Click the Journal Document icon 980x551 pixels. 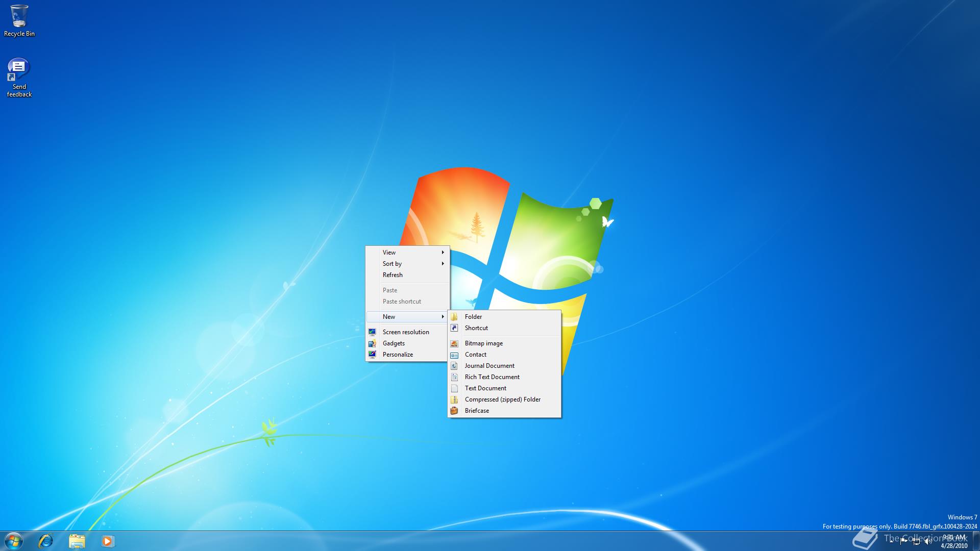point(454,366)
